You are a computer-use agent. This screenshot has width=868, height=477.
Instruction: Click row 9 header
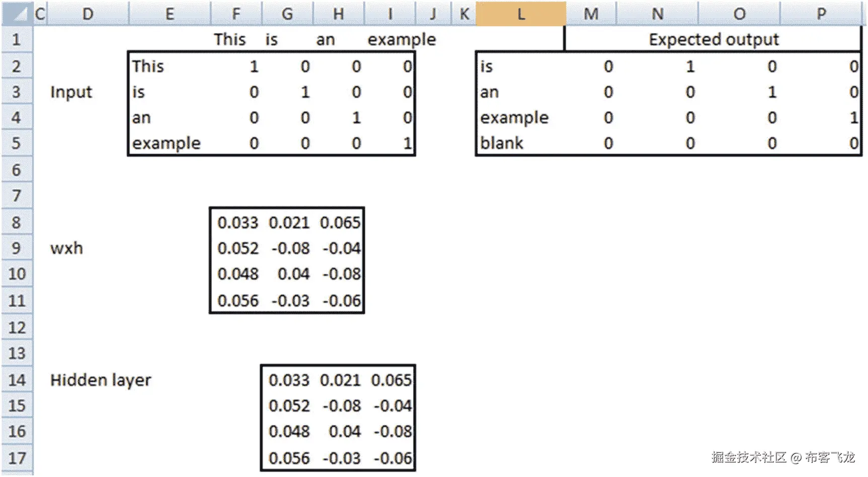[17, 248]
